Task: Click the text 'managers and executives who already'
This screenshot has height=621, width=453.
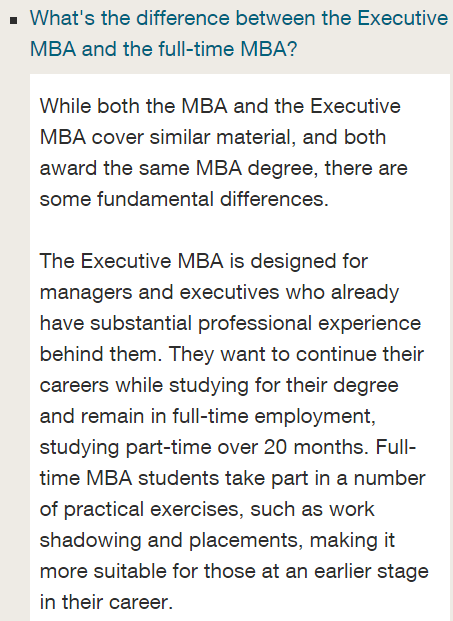Action: 219,292
